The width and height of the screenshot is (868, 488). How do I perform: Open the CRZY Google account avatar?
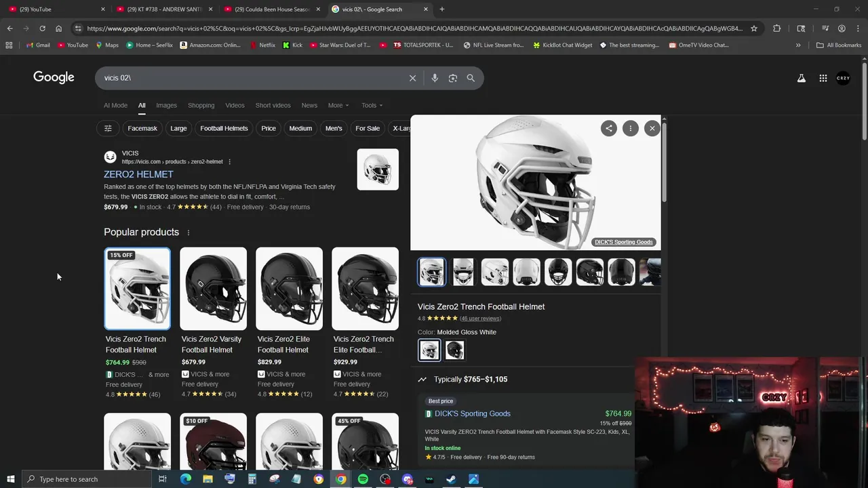click(x=843, y=78)
